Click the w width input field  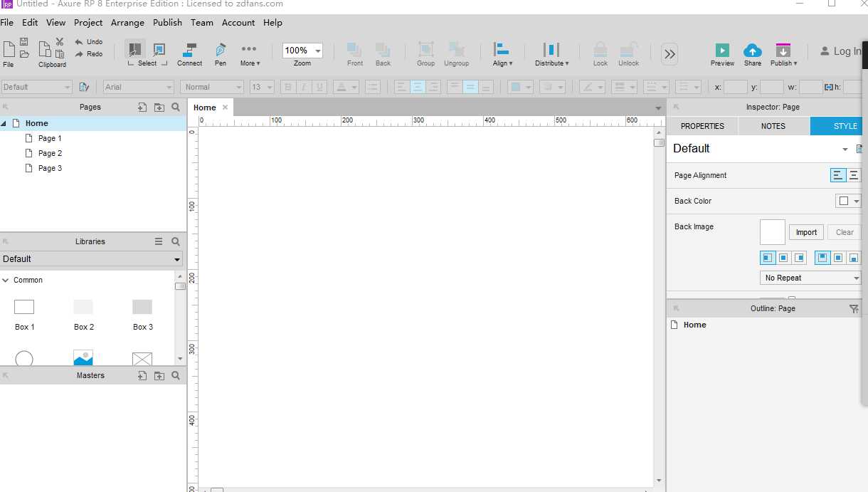(810, 87)
